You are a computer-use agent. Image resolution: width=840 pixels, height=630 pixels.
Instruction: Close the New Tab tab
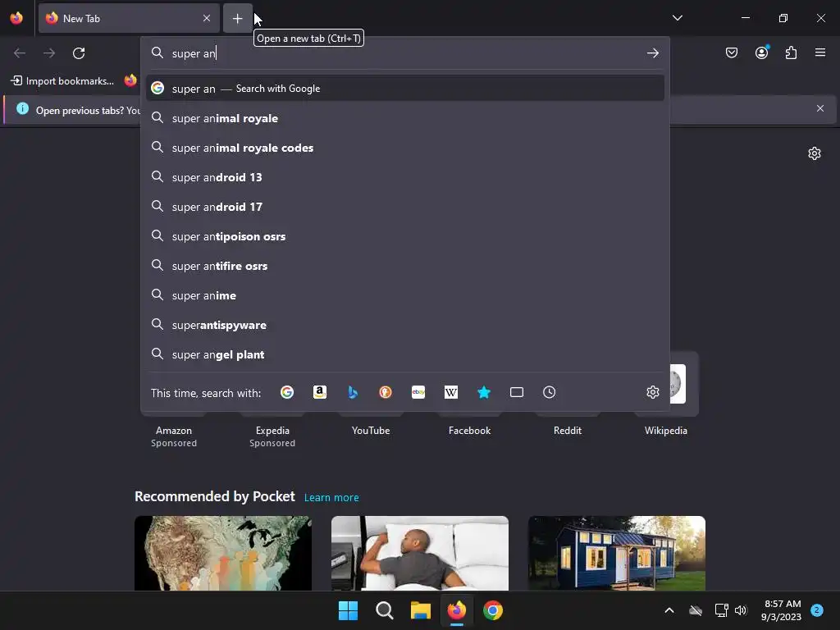click(207, 18)
